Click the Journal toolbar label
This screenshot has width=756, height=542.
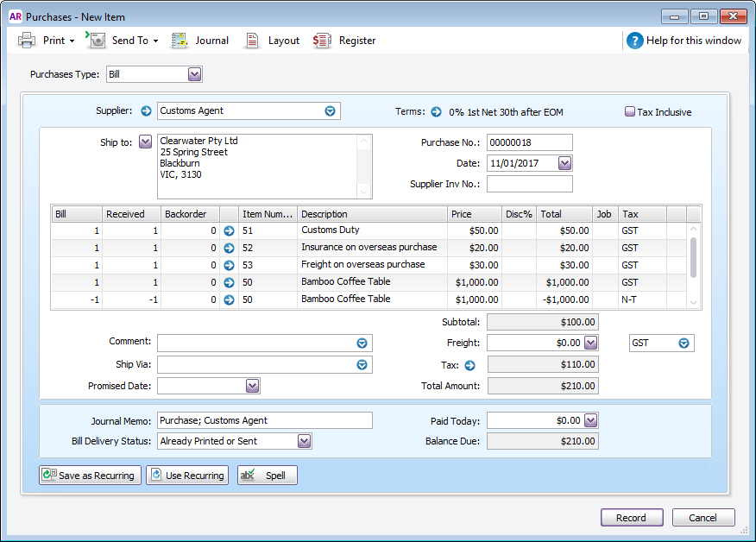tap(212, 41)
